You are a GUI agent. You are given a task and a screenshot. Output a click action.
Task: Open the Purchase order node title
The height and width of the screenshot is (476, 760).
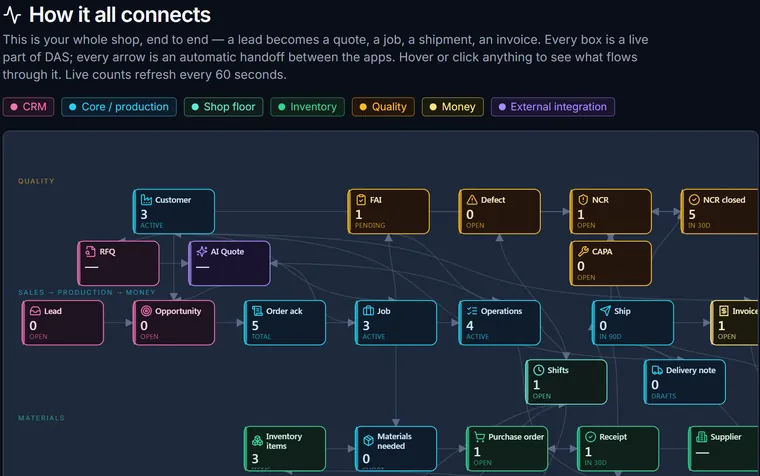(x=516, y=437)
